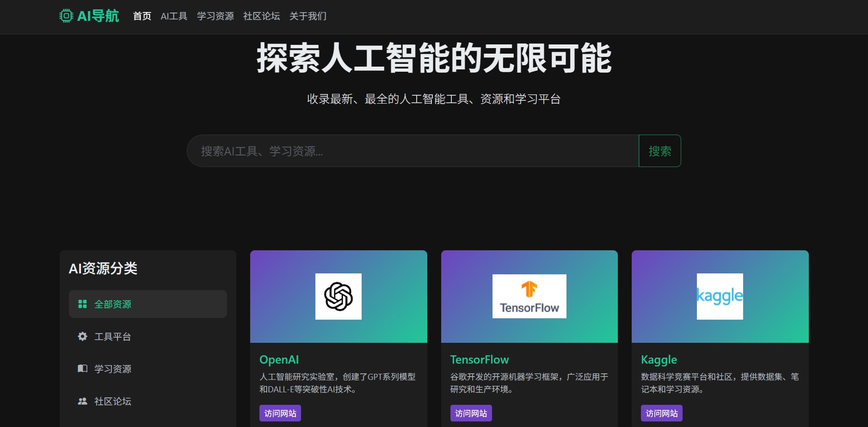Click the AI导航 chip logo icon

pos(66,16)
